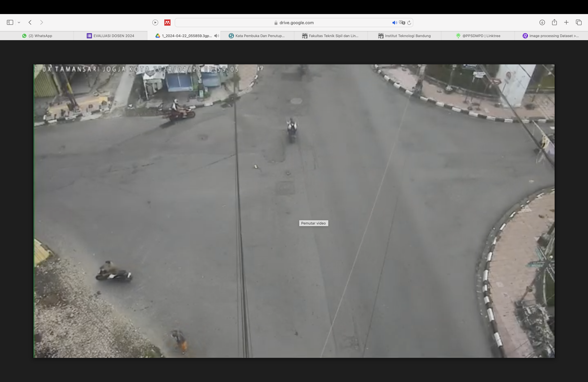
Task: Open the Share menu
Action: (x=554, y=22)
